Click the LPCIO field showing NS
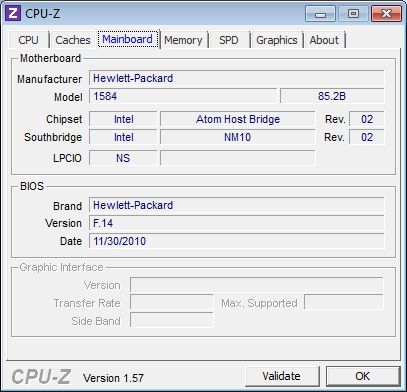407x392 pixels. point(123,158)
